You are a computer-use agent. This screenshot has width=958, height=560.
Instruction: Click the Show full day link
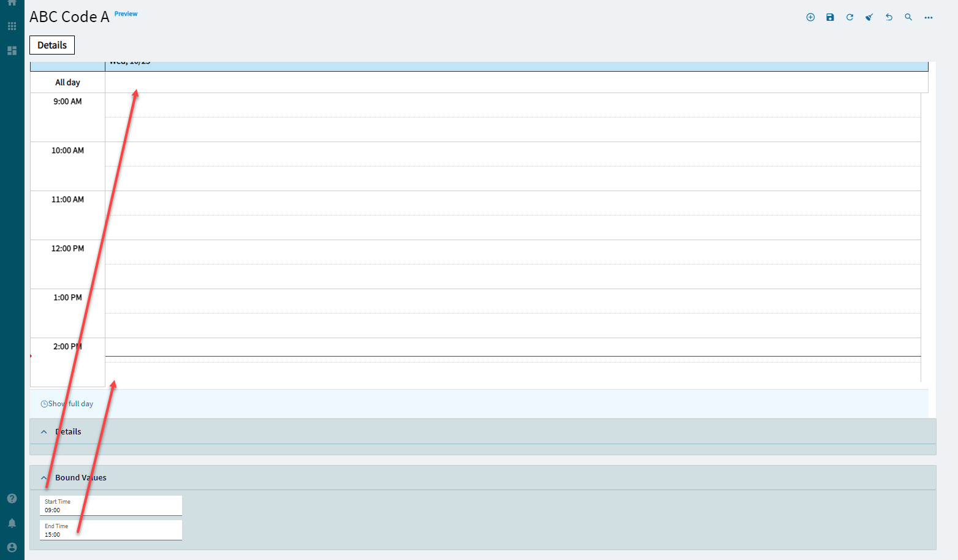pos(67,404)
